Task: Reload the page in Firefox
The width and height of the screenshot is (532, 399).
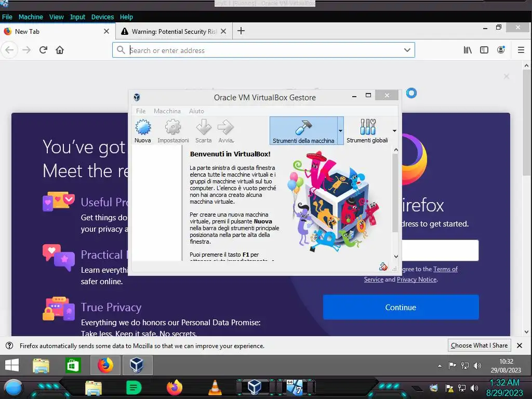Action: (x=43, y=50)
